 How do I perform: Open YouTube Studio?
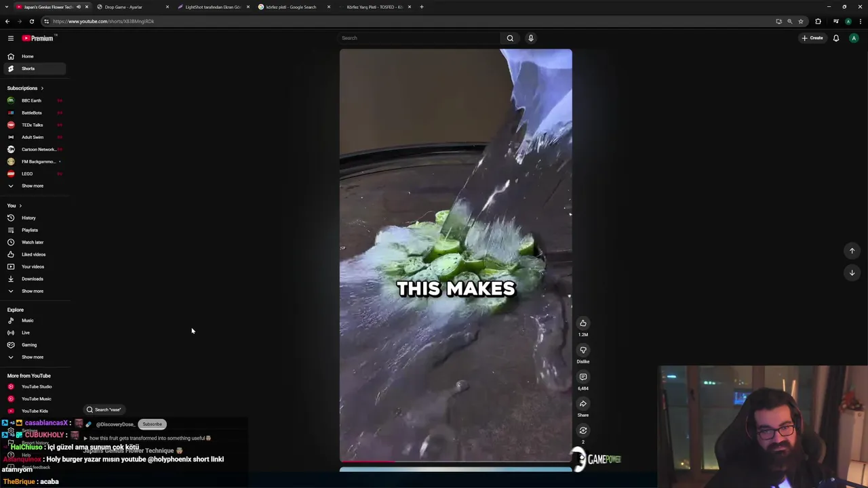tap(34, 386)
